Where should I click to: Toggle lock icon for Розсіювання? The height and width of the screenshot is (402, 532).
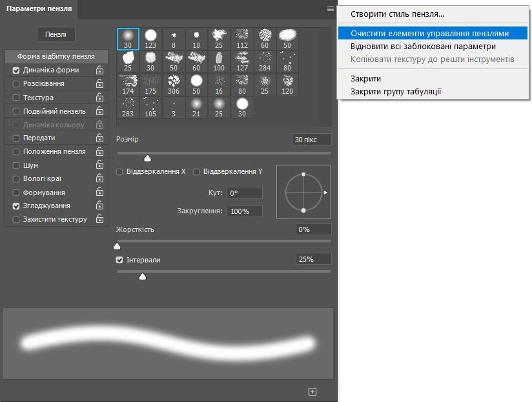click(x=99, y=83)
